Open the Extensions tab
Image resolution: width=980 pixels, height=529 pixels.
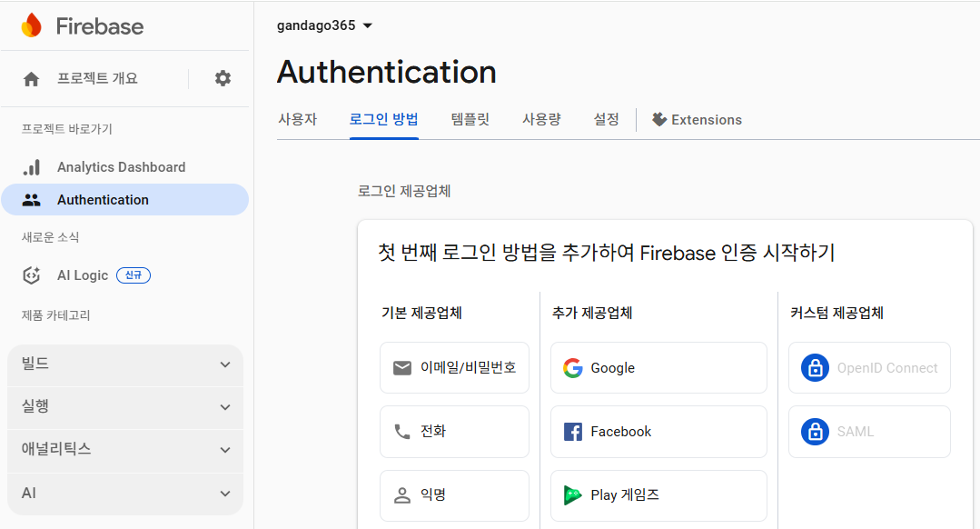(697, 119)
